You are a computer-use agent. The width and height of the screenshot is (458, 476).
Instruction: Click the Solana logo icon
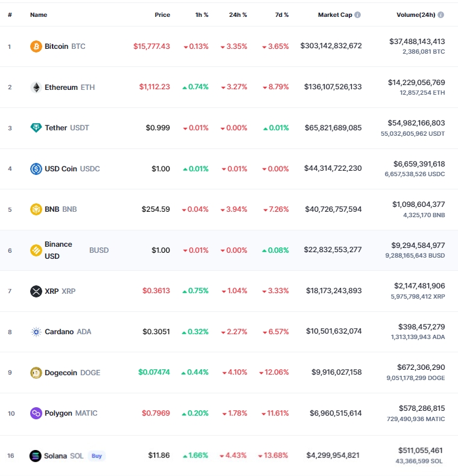pos(35,456)
